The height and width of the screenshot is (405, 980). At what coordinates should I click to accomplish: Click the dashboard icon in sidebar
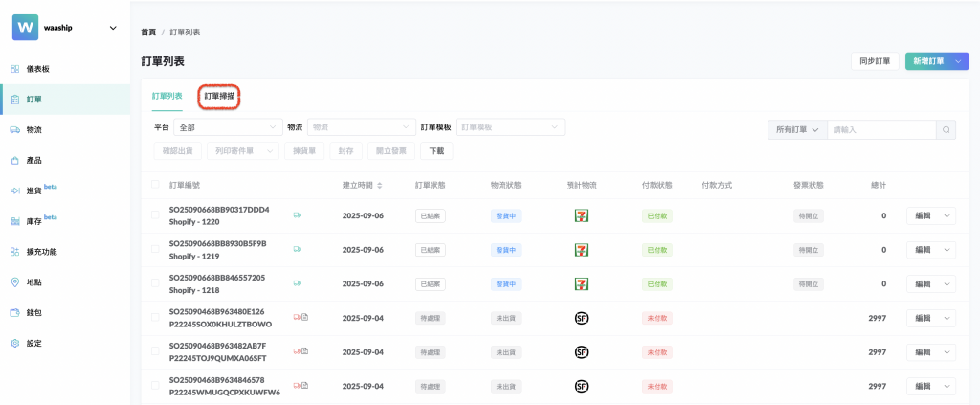tap(15, 69)
